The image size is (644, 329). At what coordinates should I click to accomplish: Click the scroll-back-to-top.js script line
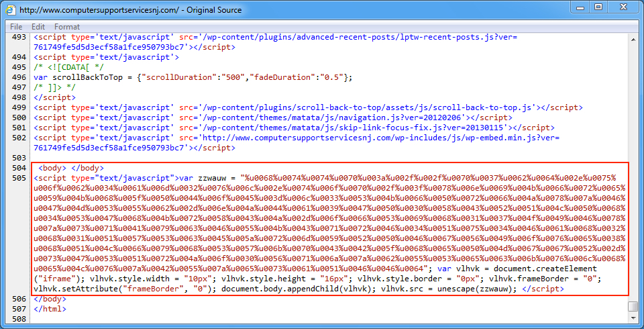click(x=308, y=107)
